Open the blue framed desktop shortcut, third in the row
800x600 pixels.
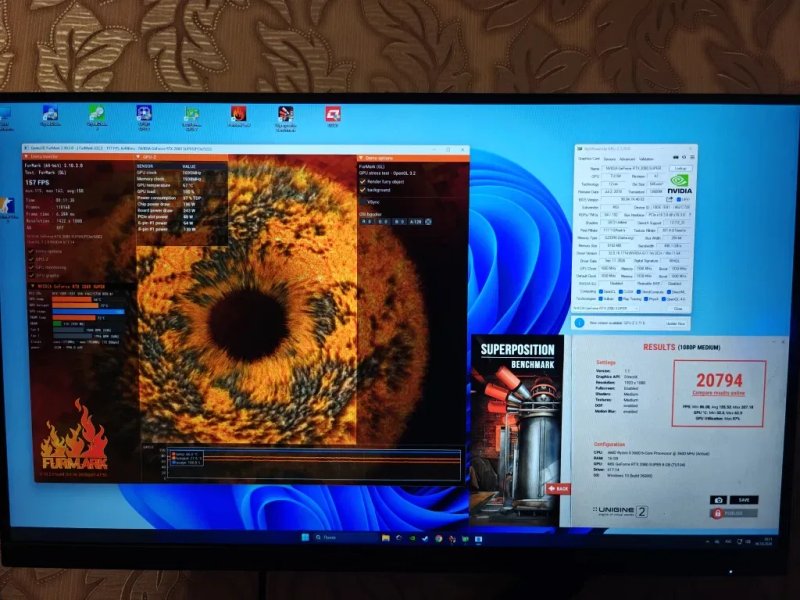pyautogui.click(x=144, y=113)
